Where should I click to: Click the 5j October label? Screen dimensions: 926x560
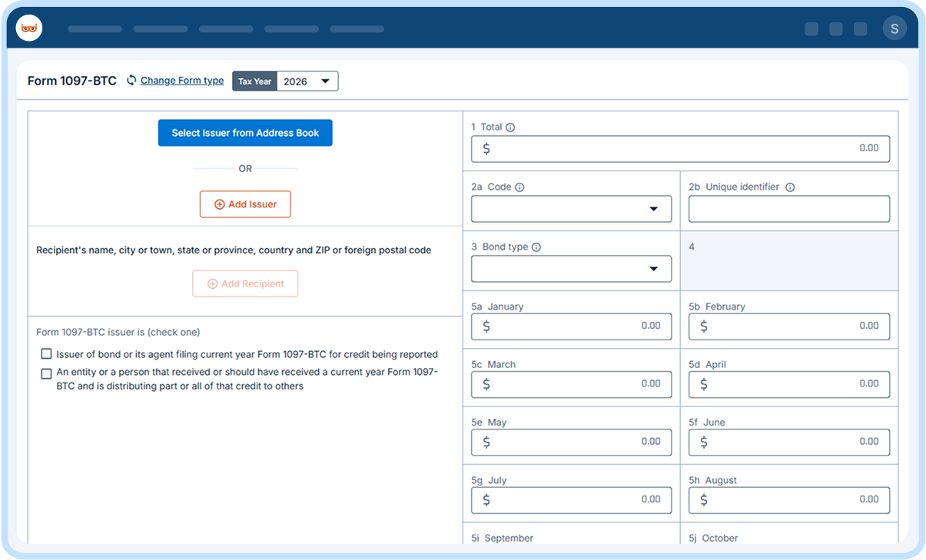(713, 538)
